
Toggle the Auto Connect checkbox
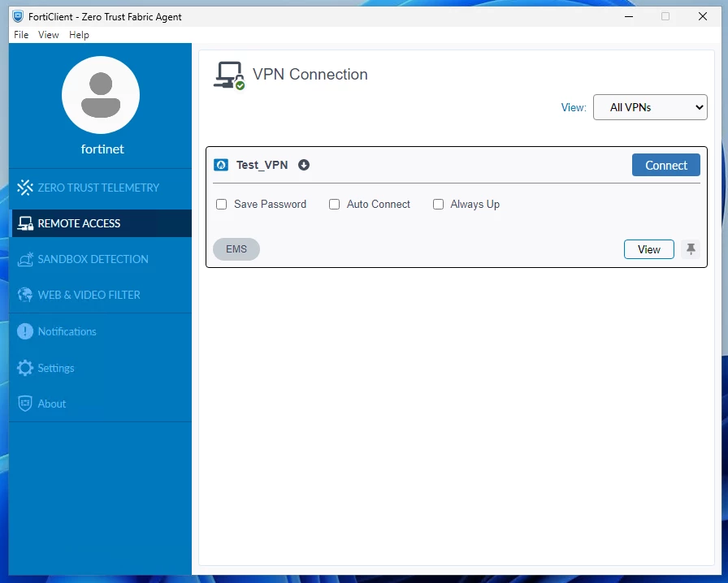tap(334, 205)
